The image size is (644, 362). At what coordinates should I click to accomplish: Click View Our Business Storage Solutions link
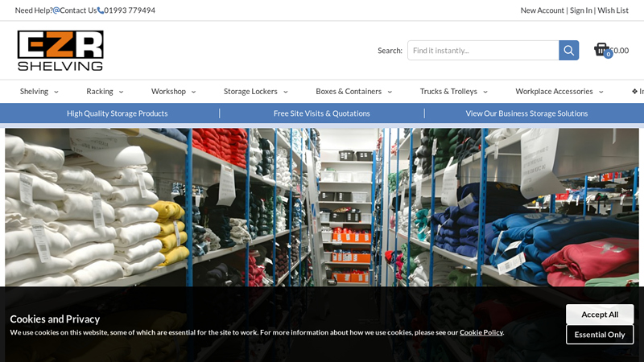point(526,113)
